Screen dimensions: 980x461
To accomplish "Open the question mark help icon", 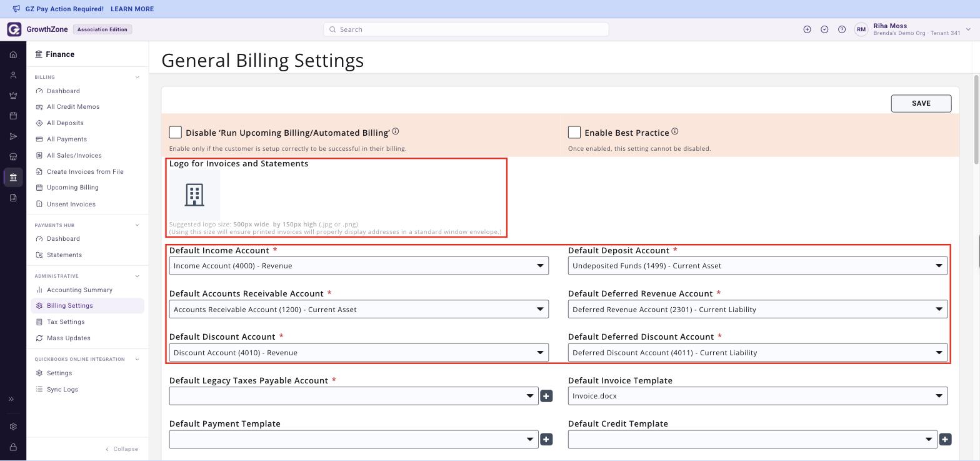I will coord(842,29).
